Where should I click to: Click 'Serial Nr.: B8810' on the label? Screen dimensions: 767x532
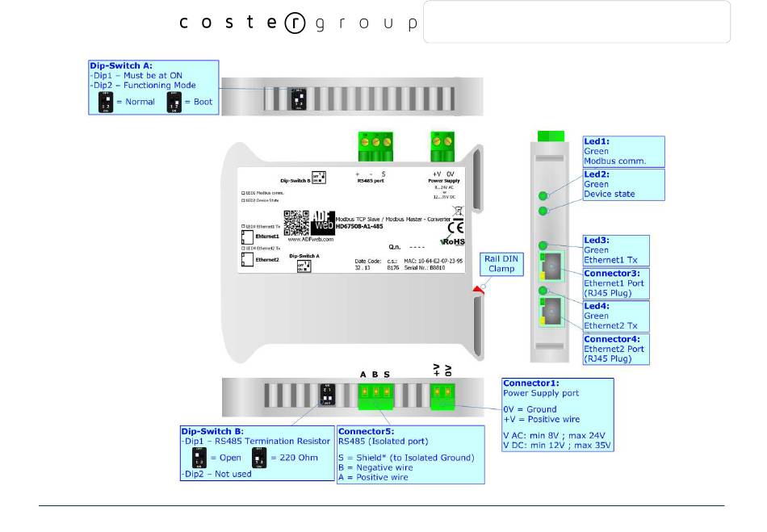click(x=425, y=267)
